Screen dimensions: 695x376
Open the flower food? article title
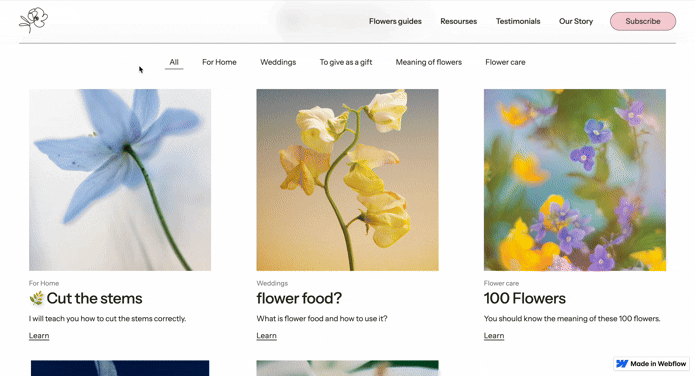(x=299, y=298)
